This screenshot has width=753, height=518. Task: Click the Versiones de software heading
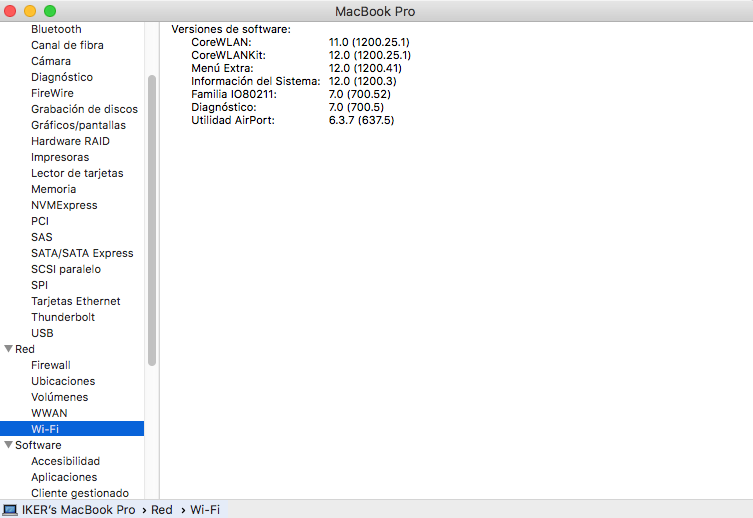click(231, 29)
